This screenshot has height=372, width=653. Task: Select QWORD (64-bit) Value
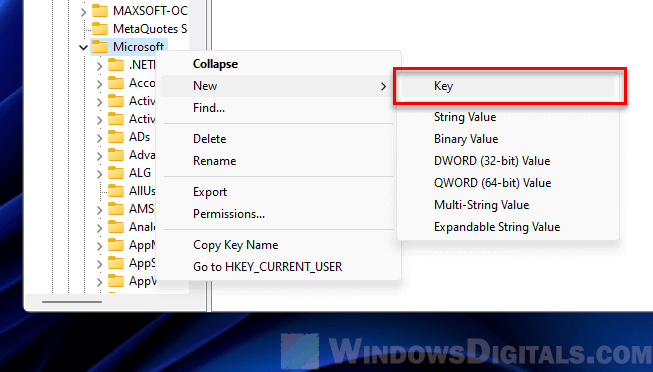[492, 183]
